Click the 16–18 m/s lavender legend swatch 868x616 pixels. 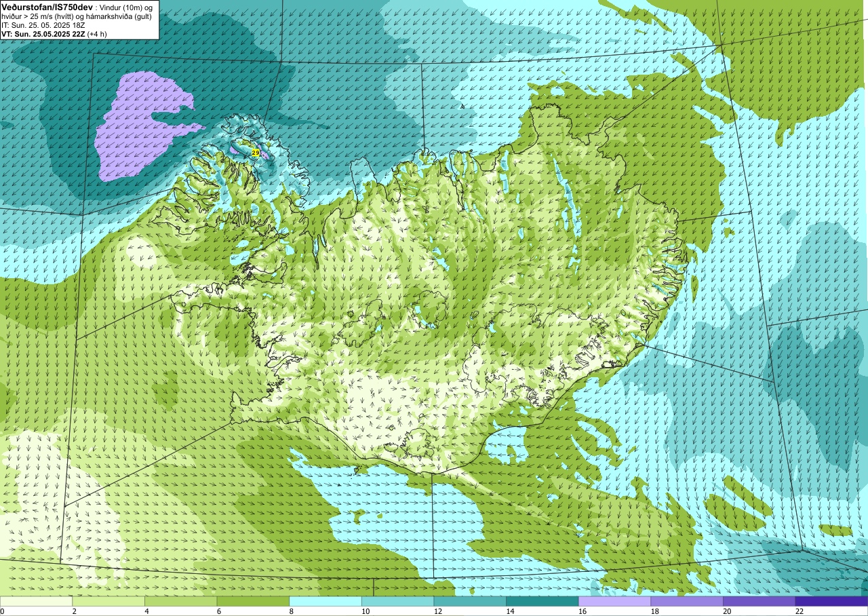click(x=615, y=601)
